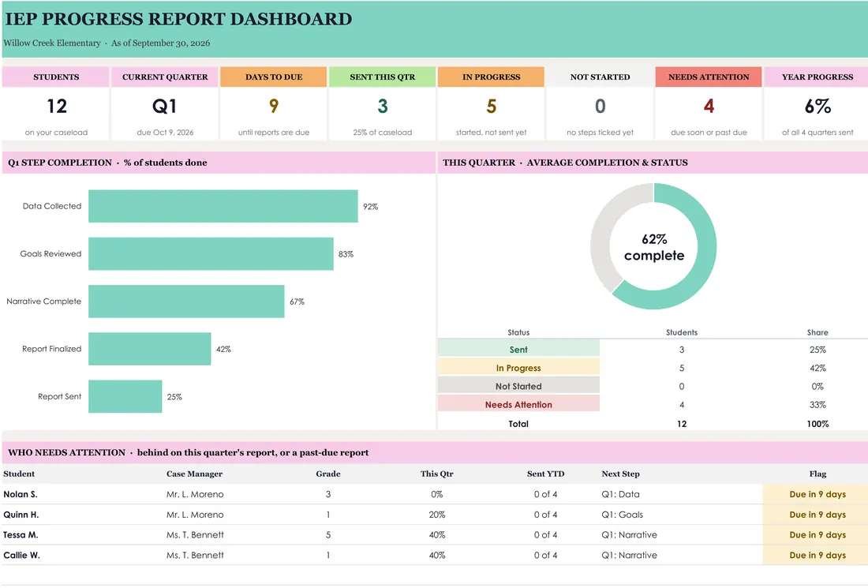
Task: Click the Flag column header
Action: click(817, 474)
